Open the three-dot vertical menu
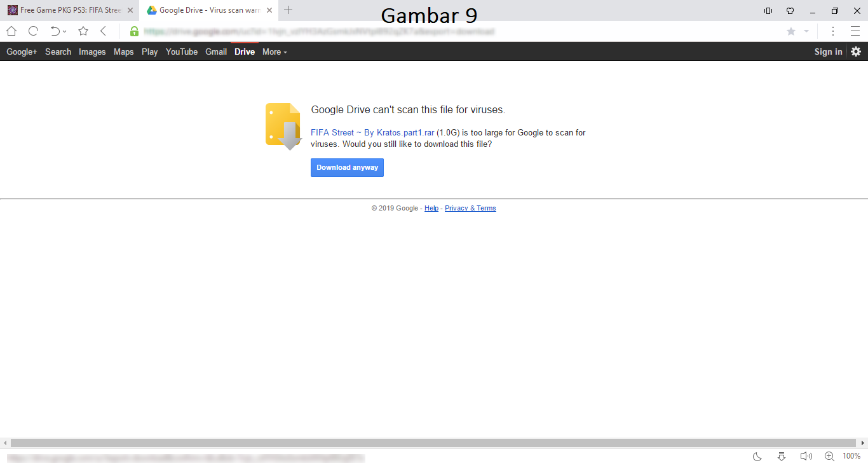The image size is (868, 463). (x=833, y=31)
